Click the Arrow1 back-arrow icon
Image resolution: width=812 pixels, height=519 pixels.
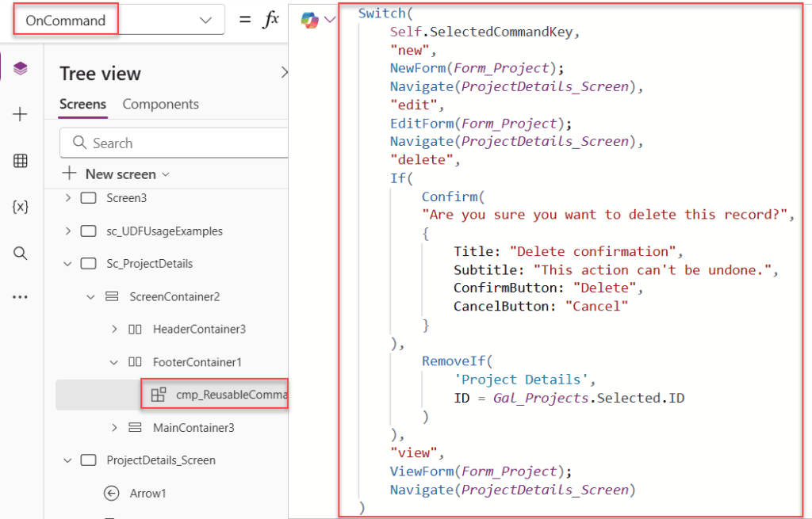tap(111, 493)
